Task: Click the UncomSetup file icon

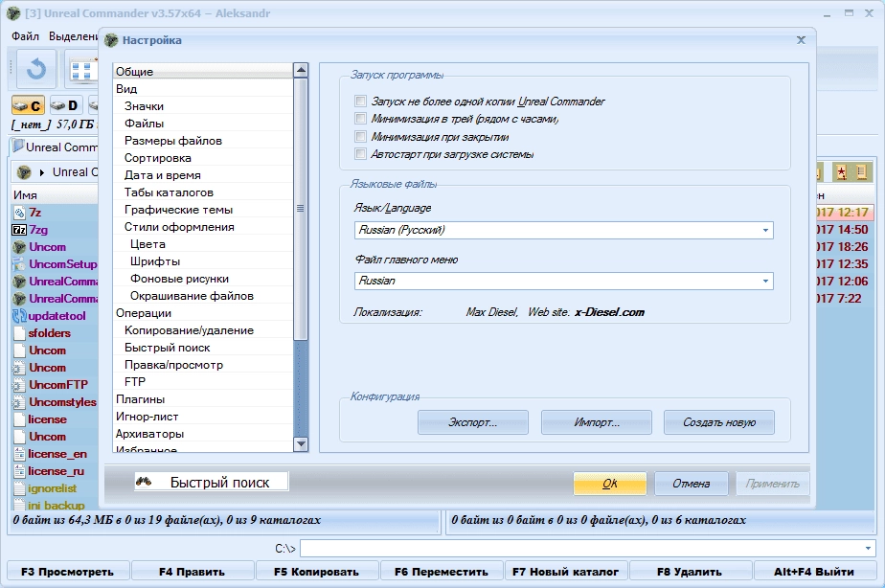Action: click(19, 264)
